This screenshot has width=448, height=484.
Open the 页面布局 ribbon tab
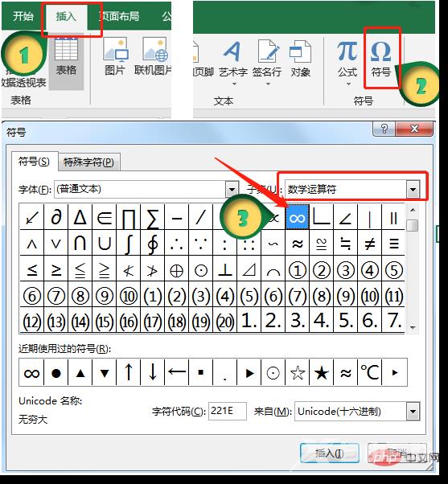pos(120,16)
